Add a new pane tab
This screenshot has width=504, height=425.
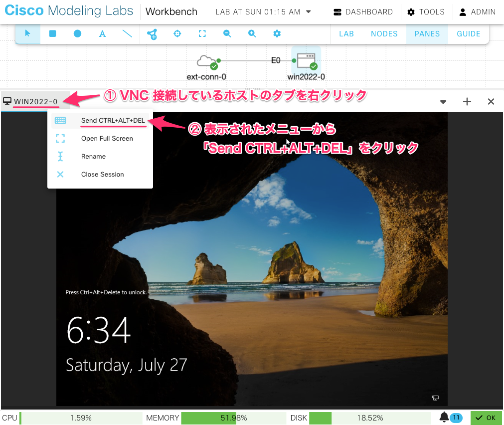pyautogui.click(x=467, y=102)
